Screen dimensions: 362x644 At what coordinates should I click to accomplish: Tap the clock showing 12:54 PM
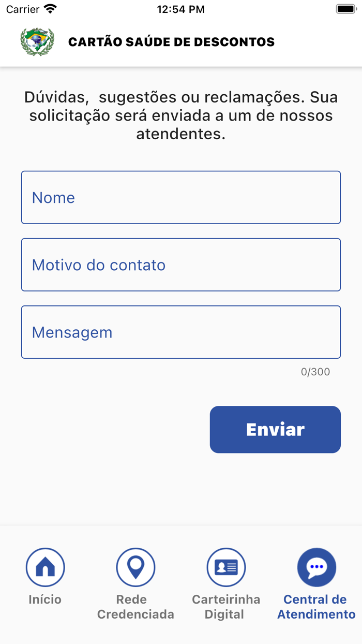click(181, 8)
